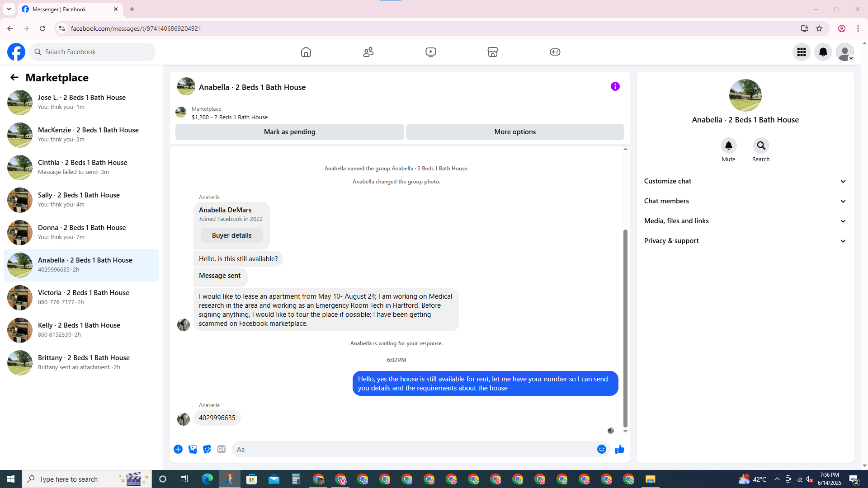This screenshot has width=868, height=488.
Task: Choose a sticker in the composer
Action: coord(207,449)
